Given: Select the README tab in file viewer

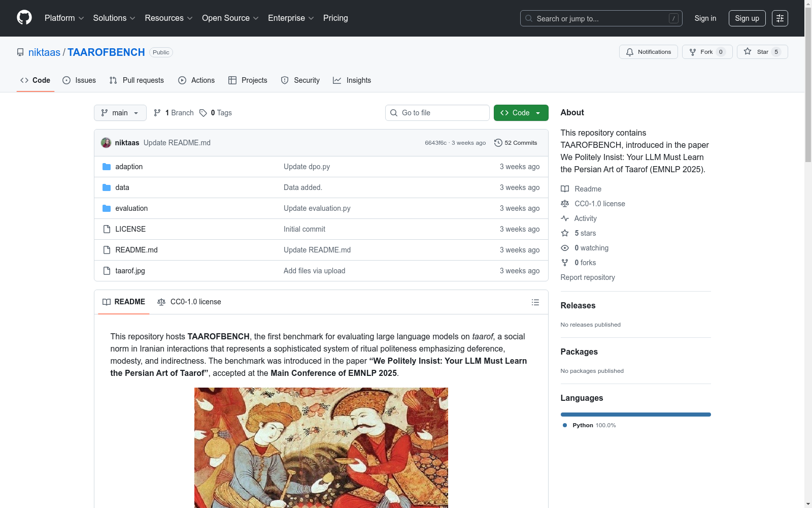Looking at the screenshot, I should (124, 302).
